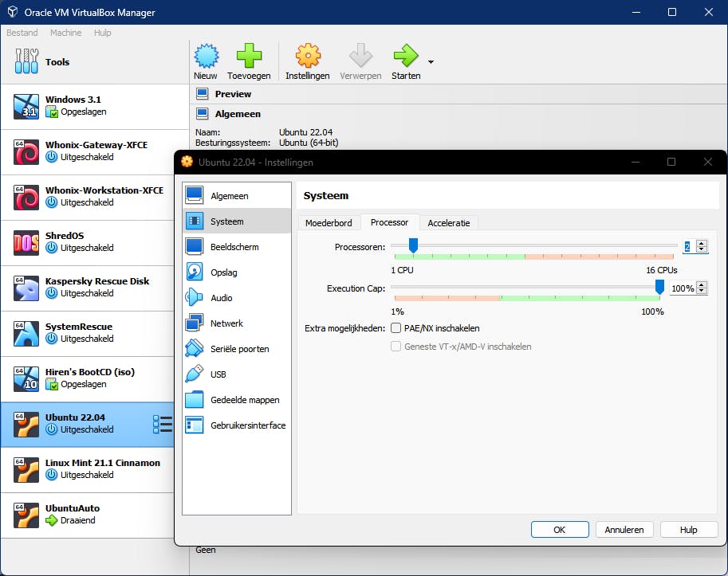The height and width of the screenshot is (576, 728).
Task: Open Audio settings category icon
Action: click(194, 297)
